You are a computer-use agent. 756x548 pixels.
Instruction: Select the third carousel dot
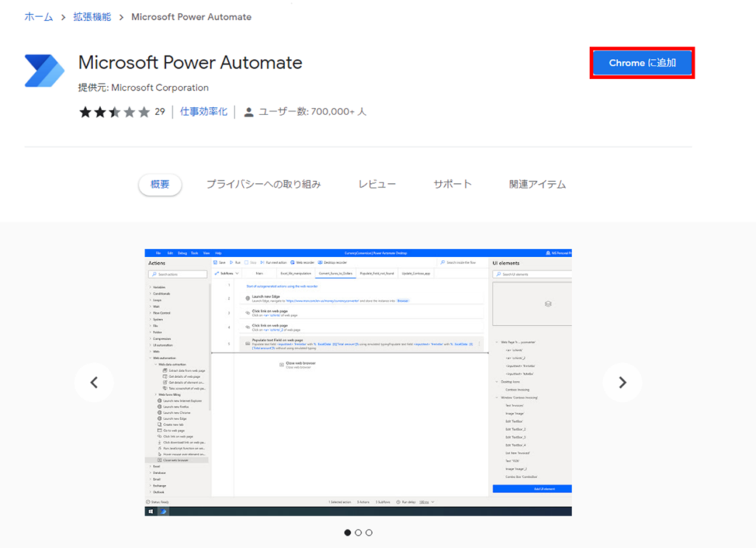click(x=369, y=532)
